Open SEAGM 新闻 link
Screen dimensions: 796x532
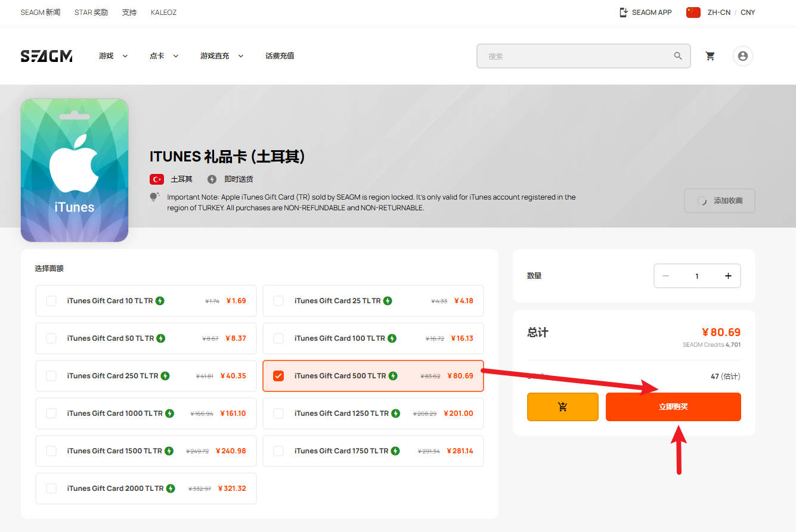tap(41, 13)
